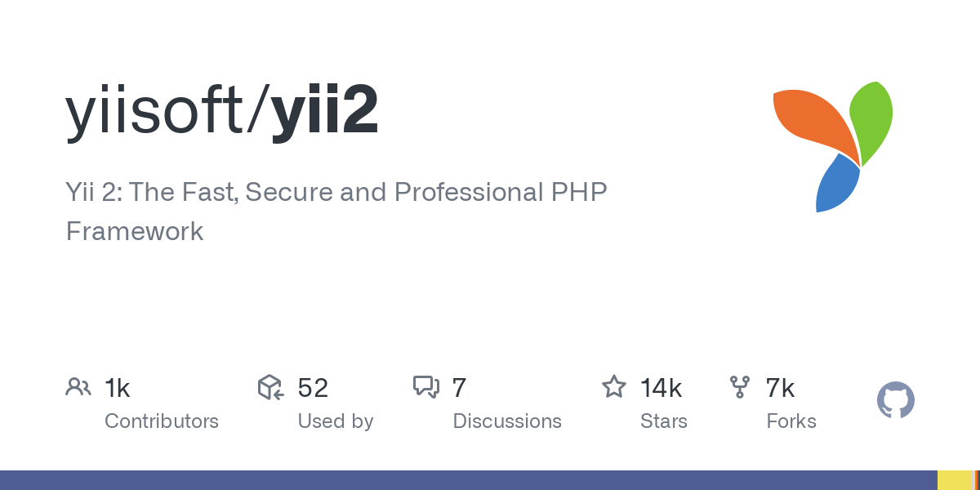Screen dimensions: 980x490
Task: Select the green leaf of Yii logo
Action: point(871,122)
